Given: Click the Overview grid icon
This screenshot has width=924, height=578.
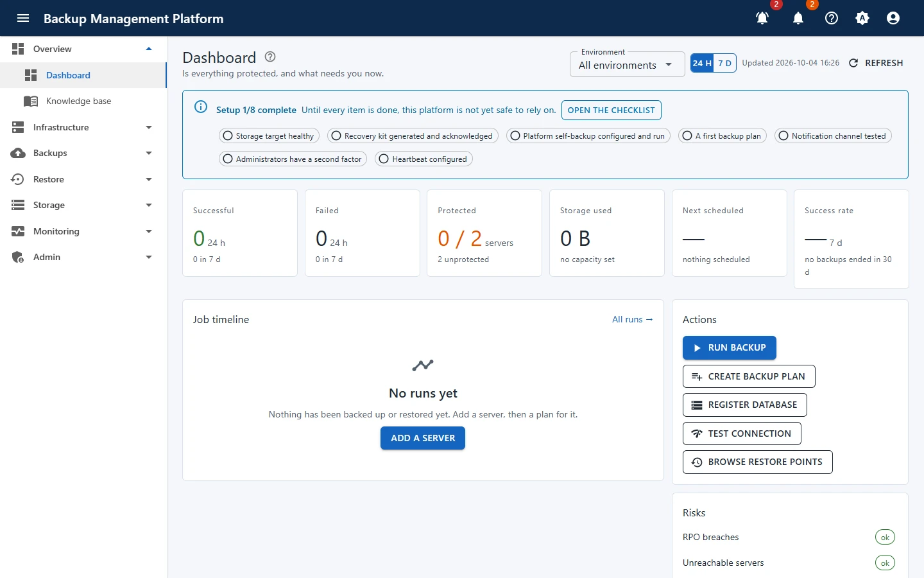Looking at the screenshot, I should [x=18, y=49].
